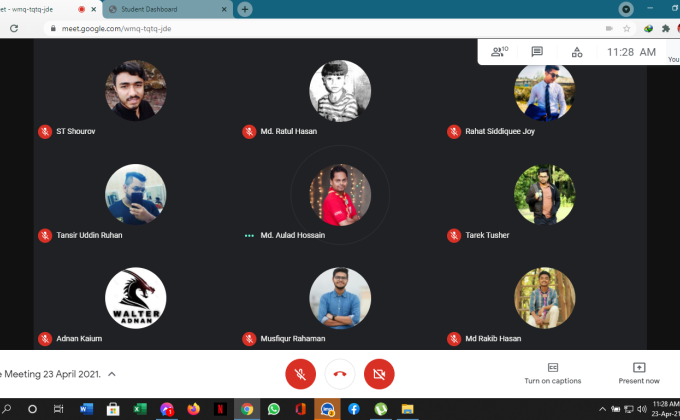Image resolution: width=680 pixels, height=420 pixels.
Task: Hang up with the red leave call button
Action: coord(340,374)
